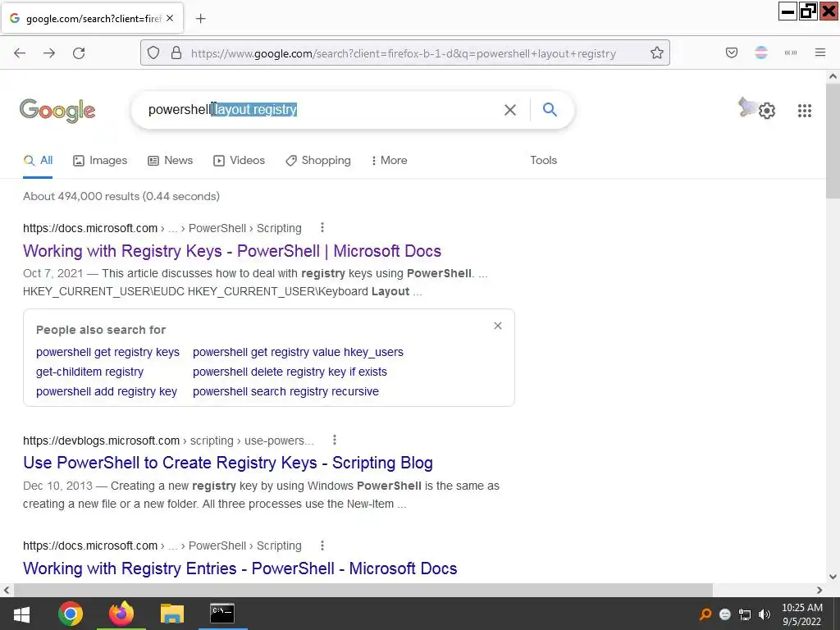
Task: Click the vertical scrollbar thumb
Action: [833, 140]
